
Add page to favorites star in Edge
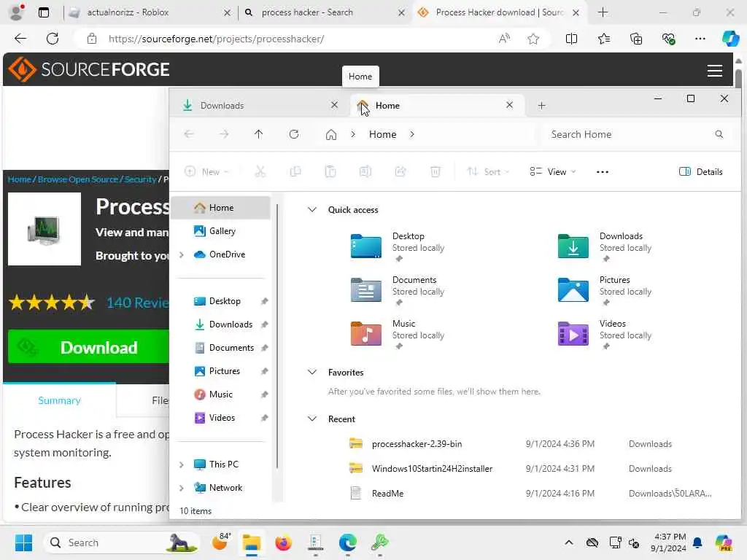pyautogui.click(x=533, y=39)
